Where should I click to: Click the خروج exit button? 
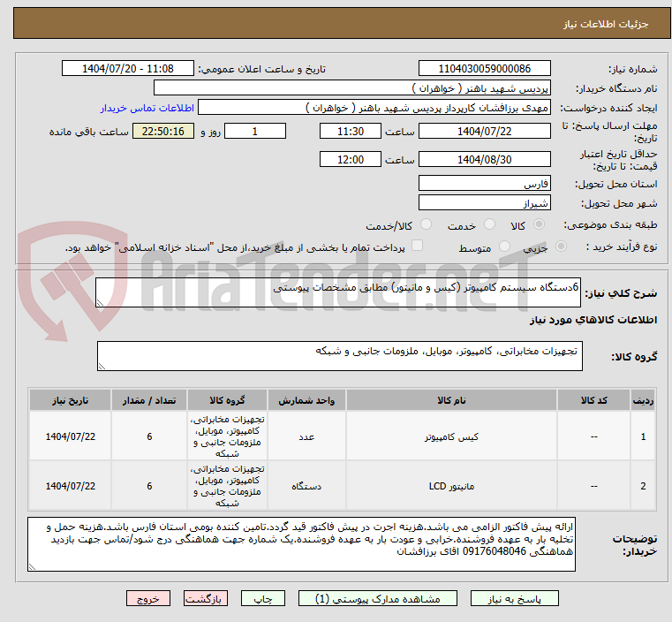[x=147, y=598]
